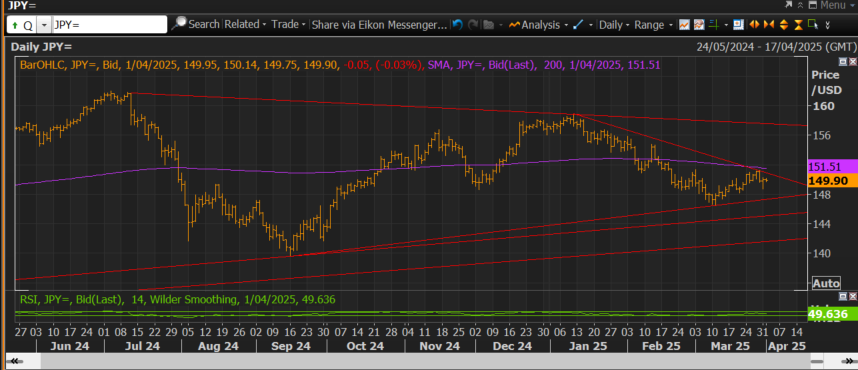Click the compress horizontally arrows icon
The width and height of the screenshot is (858, 370).
(769, 25)
